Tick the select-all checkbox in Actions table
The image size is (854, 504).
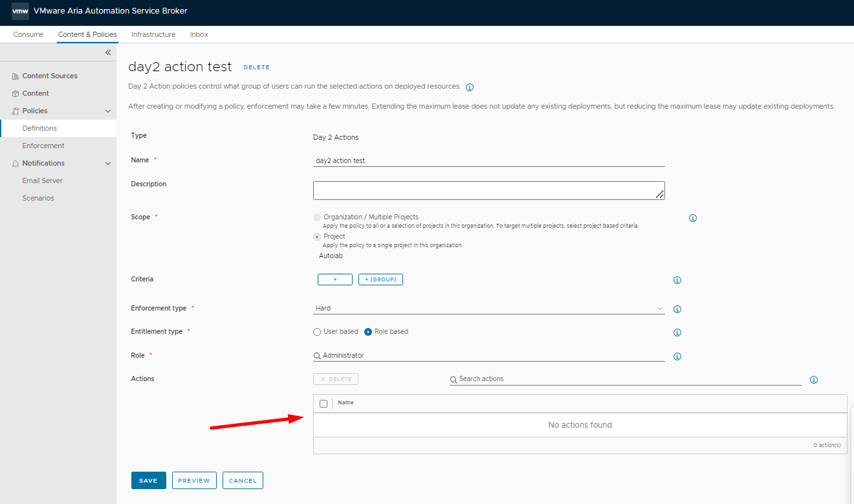tap(323, 404)
